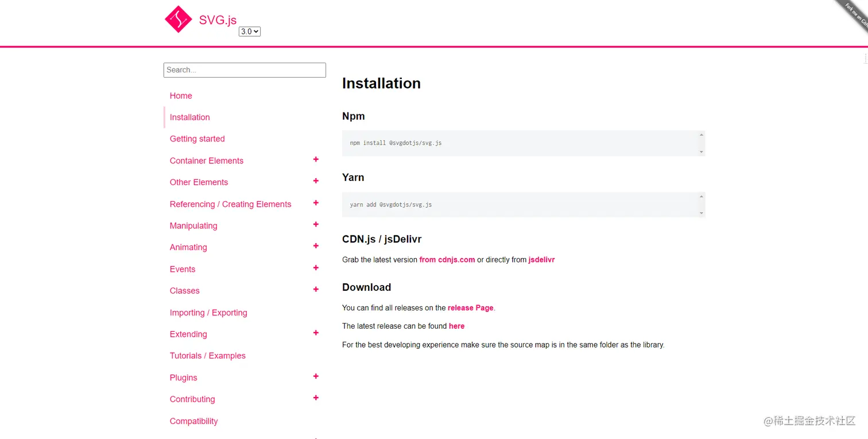Expand Plugins with plus icon
Viewport: 868px width, 439px height.
coord(316,376)
